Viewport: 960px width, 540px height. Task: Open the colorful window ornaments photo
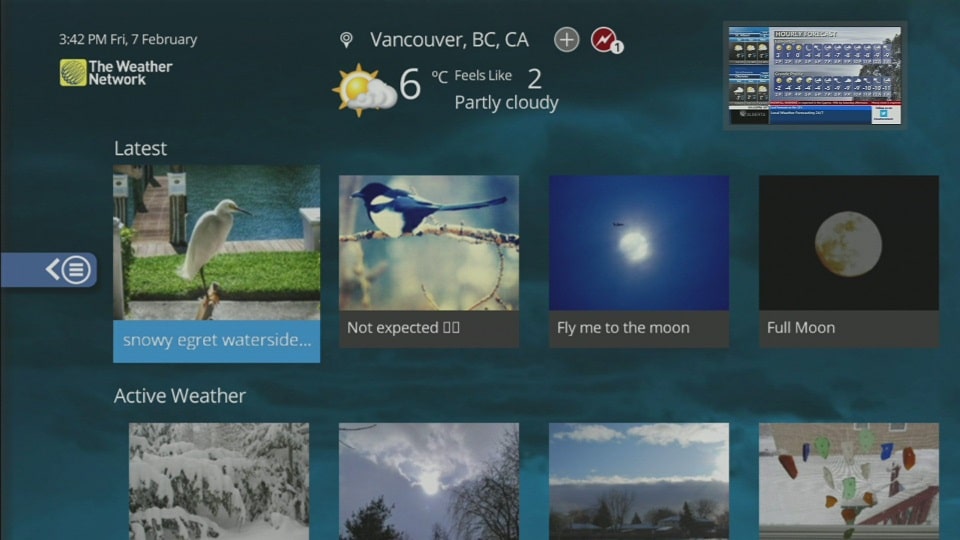click(x=849, y=481)
